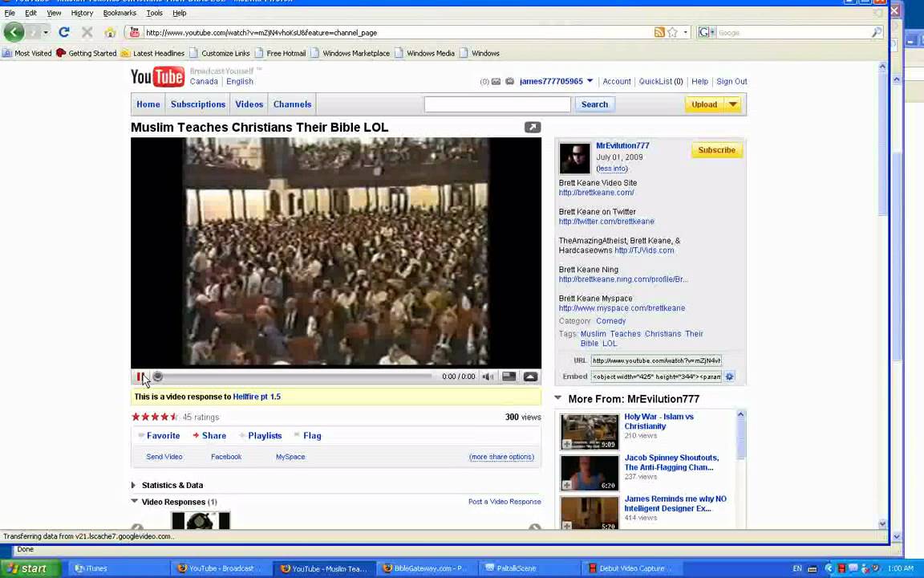Open the File menu
Viewport: 924px width, 578px height.
tap(10, 12)
